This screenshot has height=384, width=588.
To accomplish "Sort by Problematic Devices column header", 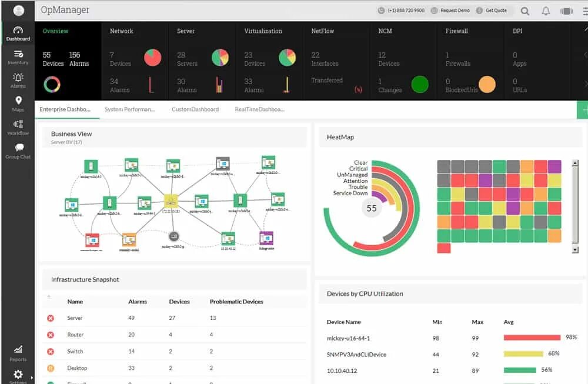I will tap(236, 302).
